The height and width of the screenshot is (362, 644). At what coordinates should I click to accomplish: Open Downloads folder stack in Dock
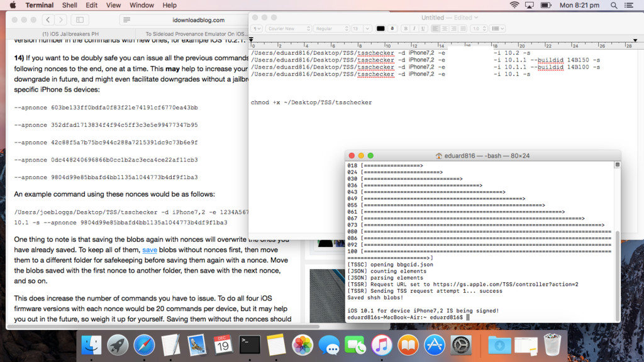tap(499, 345)
